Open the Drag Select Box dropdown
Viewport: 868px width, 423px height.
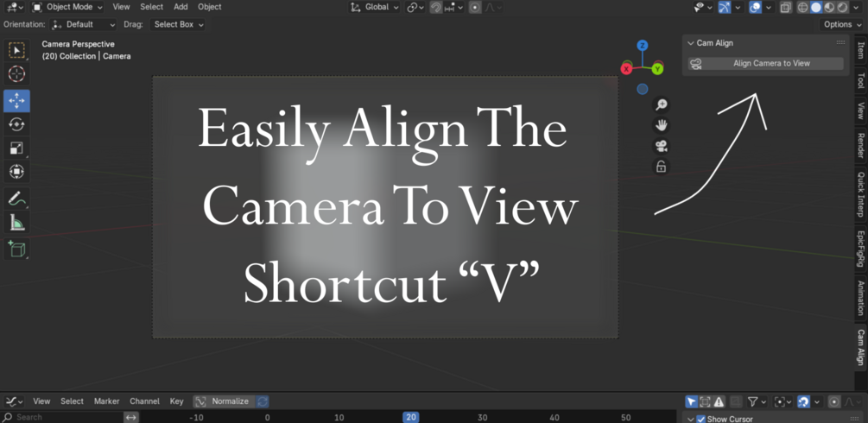pyautogui.click(x=177, y=24)
